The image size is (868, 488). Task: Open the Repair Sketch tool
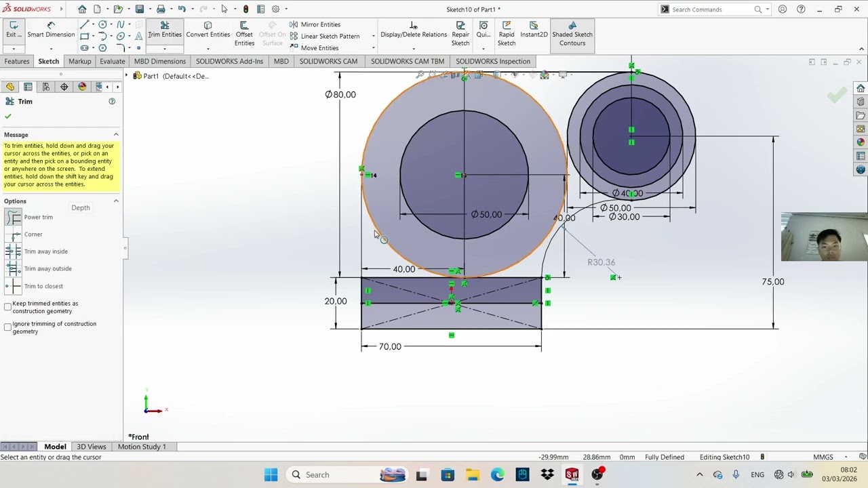click(460, 34)
